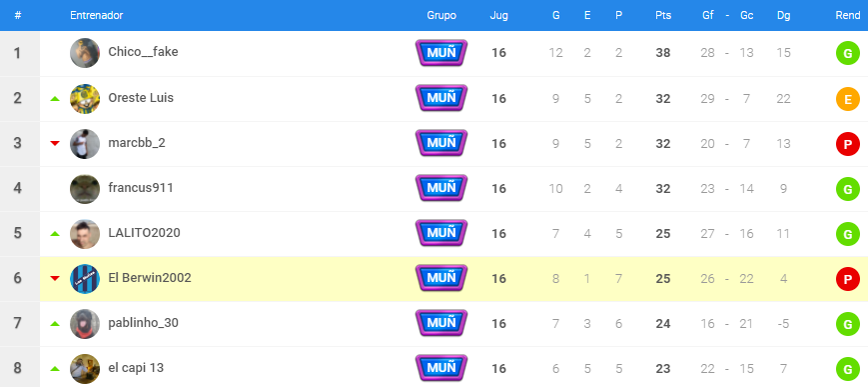The image size is (868, 387).
Task: Click the el capi 13 avatar image
Action: [85, 369]
